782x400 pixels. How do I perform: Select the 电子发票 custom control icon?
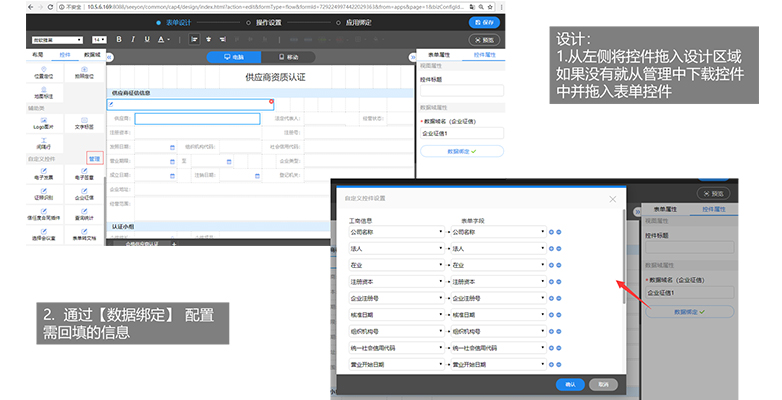click(x=43, y=174)
